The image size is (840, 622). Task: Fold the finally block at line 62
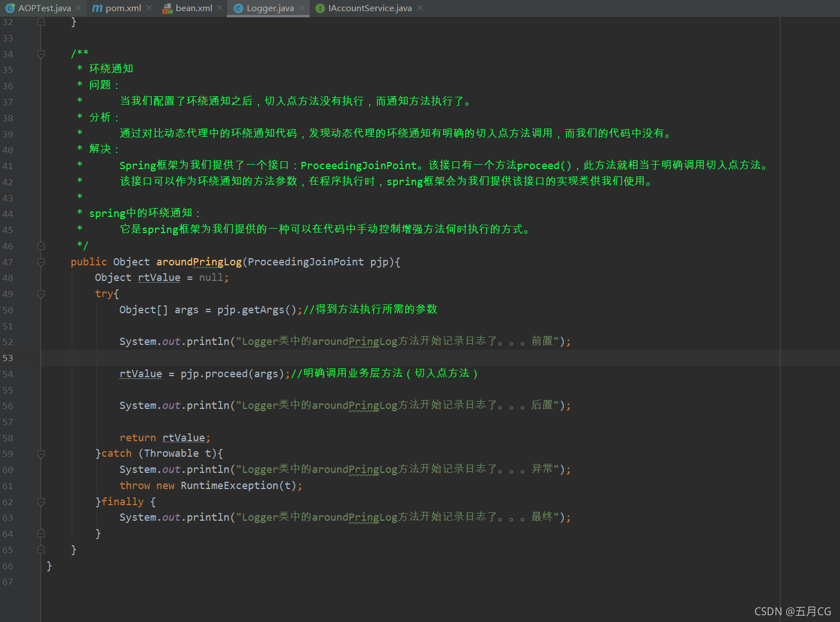[41, 502]
